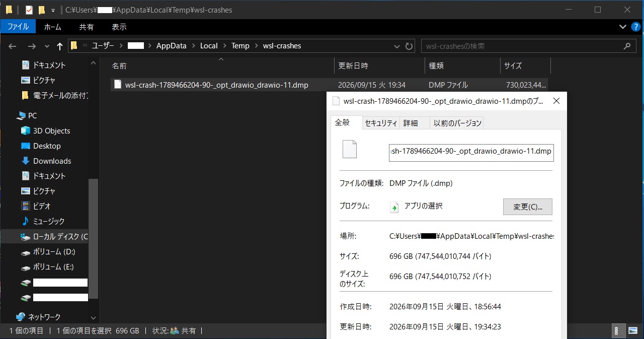Open the ホーム ribbon tab

pos(53,27)
